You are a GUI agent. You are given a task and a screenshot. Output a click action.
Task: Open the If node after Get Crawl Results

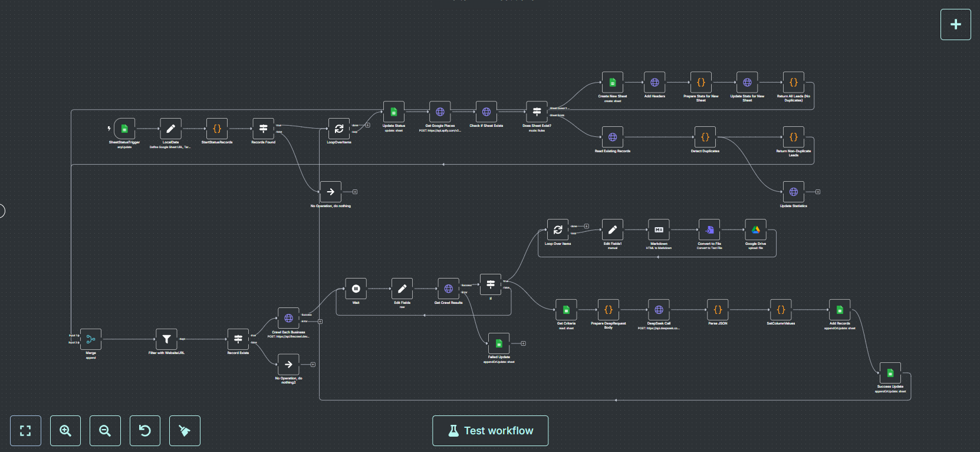(491, 285)
